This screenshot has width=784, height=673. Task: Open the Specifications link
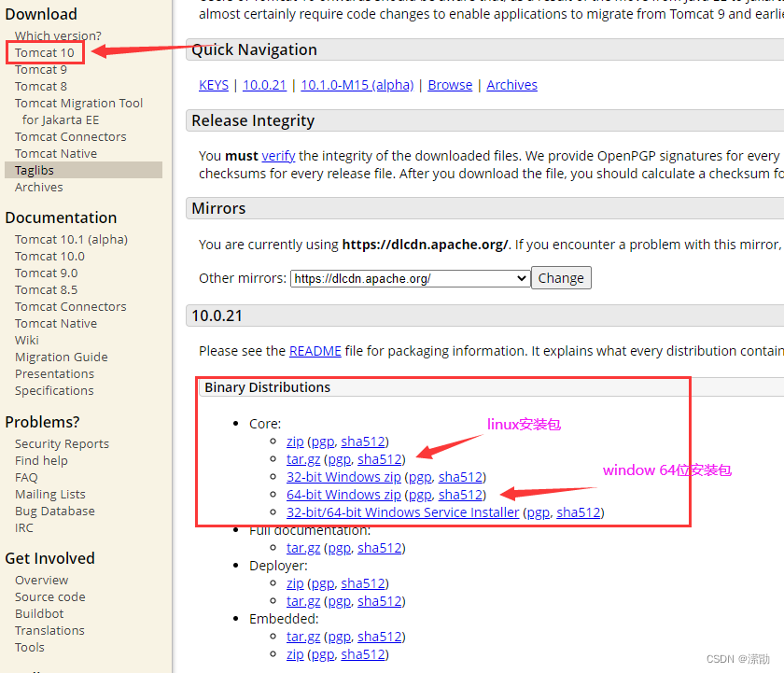pos(54,390)
